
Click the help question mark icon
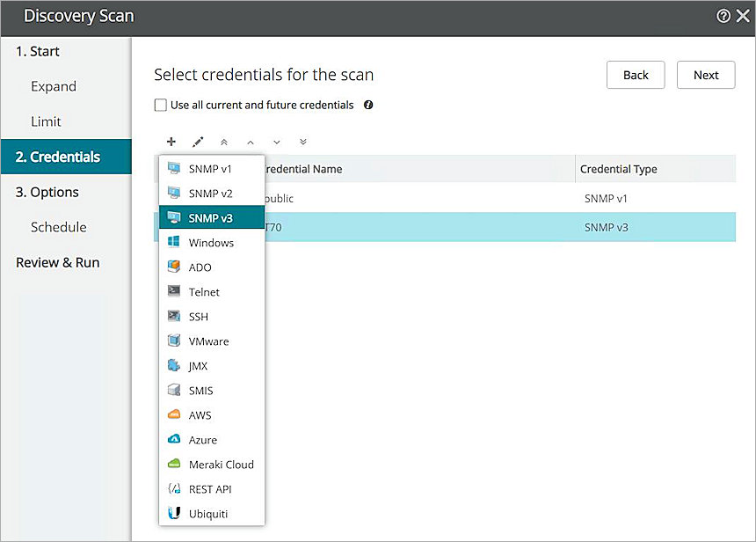(x=723, y=16)
